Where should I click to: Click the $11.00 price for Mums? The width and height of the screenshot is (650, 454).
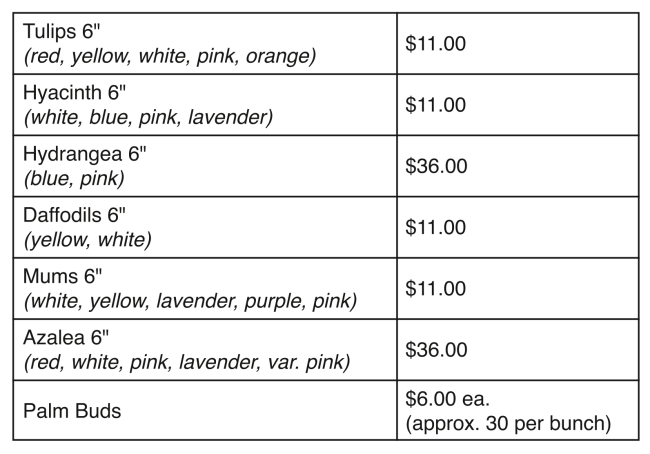tap(435, 289)
